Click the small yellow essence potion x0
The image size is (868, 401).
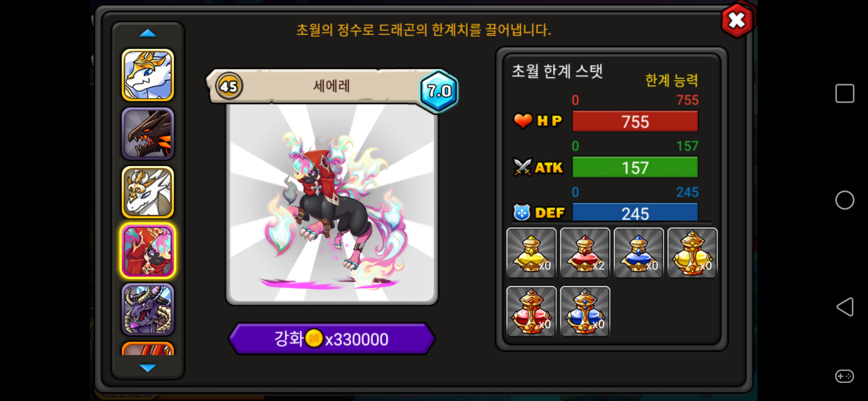tap(531, 253)
